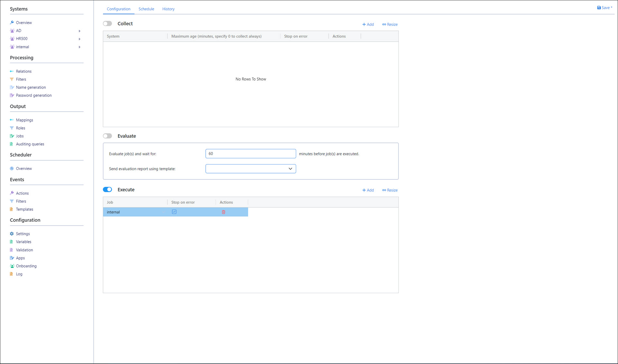Click Resize for the Execute table
618x364 pixels.
[x=390, y=190]
